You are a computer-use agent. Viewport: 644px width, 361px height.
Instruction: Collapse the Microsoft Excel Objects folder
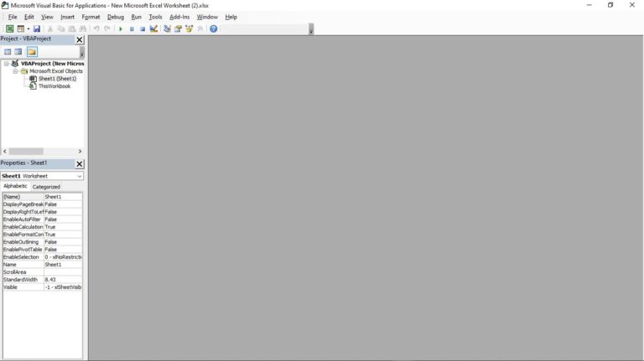[x=15, y=71]
